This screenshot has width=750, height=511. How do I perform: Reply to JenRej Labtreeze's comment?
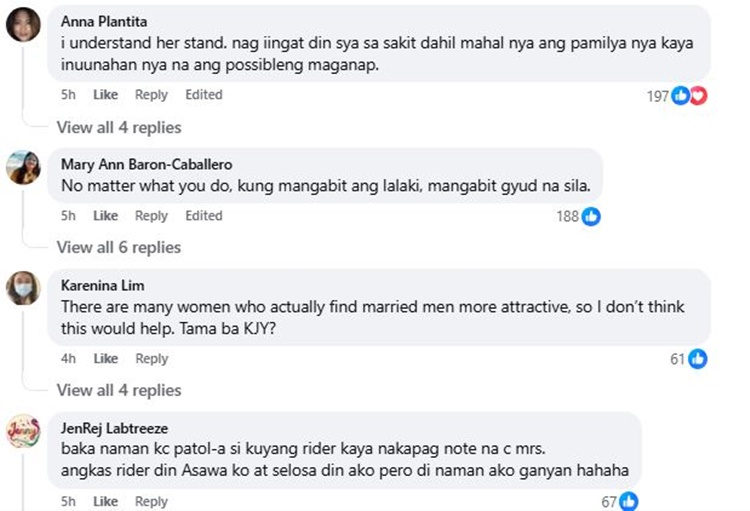(x=151, y=501)
